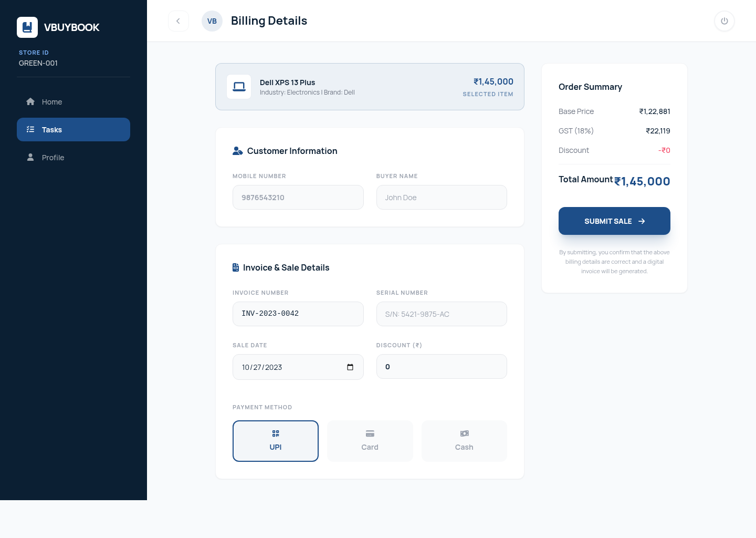Viewport: 756px width, 538px height.
Task: Select Cash payment method
Action: tap(464, 441)
